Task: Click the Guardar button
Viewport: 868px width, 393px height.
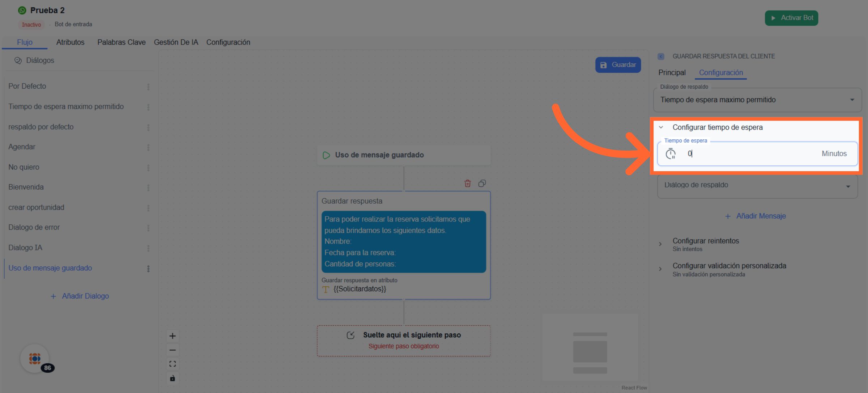Action: point(618,65)
